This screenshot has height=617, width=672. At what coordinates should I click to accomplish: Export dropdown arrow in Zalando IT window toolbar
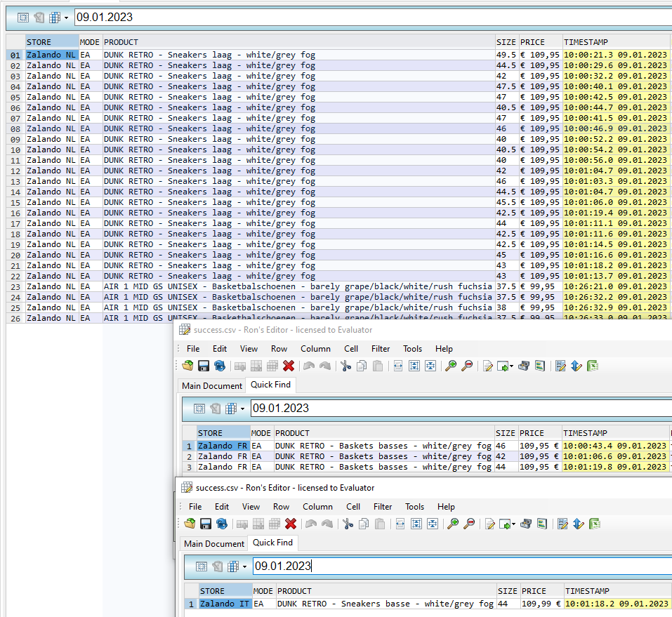pos(513,524)
